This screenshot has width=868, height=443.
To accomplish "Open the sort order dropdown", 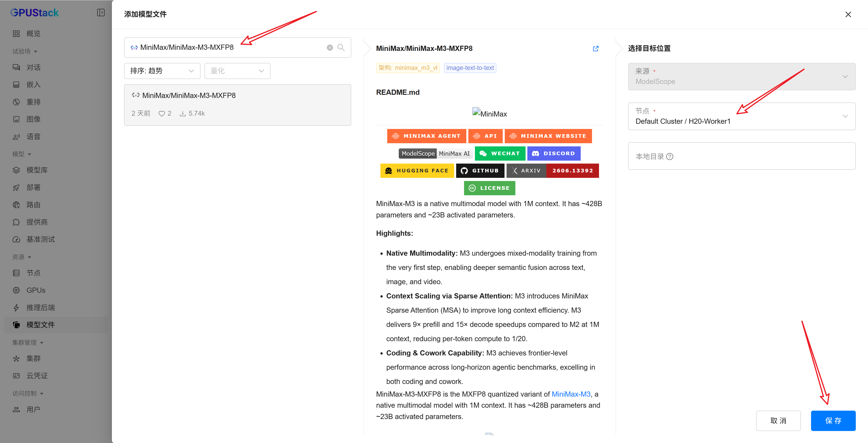I will click(162, 71).
